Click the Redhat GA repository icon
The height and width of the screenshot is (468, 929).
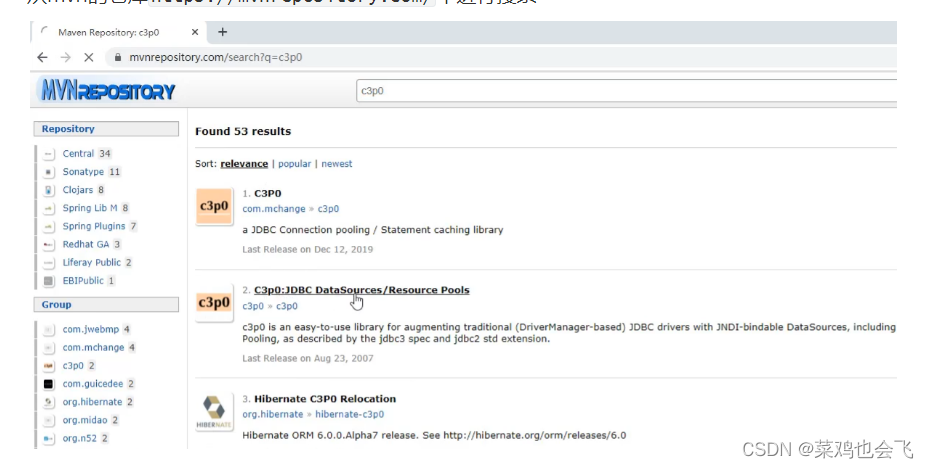click(49, 245)
